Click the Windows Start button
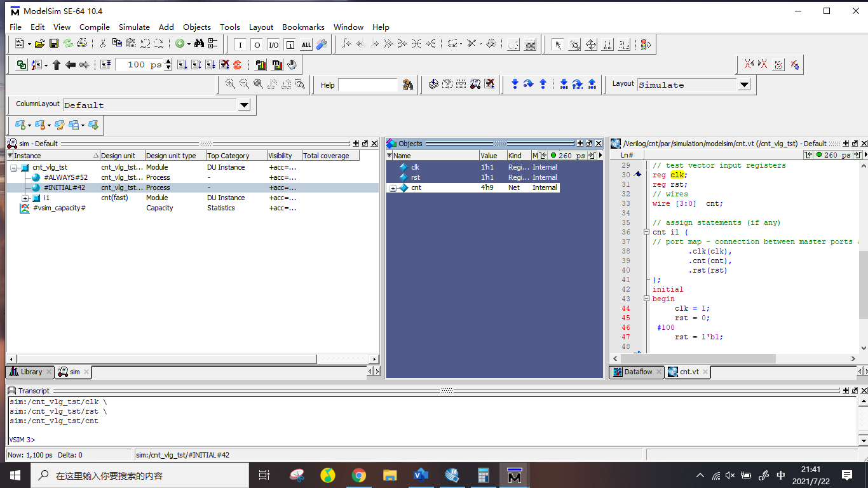Image resolution: width=868 pixels, height=488 pixels. 15,475
